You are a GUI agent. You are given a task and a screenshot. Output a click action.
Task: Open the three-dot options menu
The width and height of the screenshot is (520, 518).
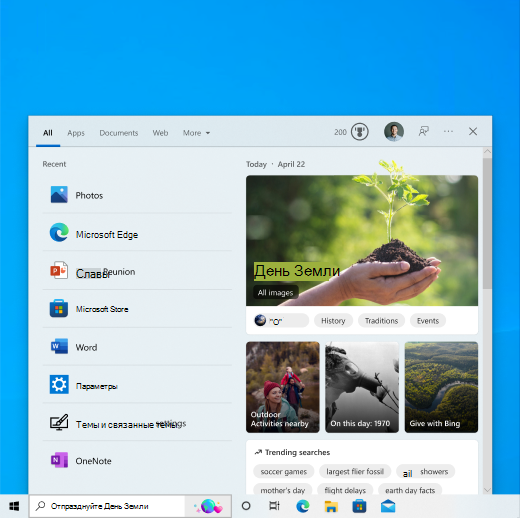point(448,131)
